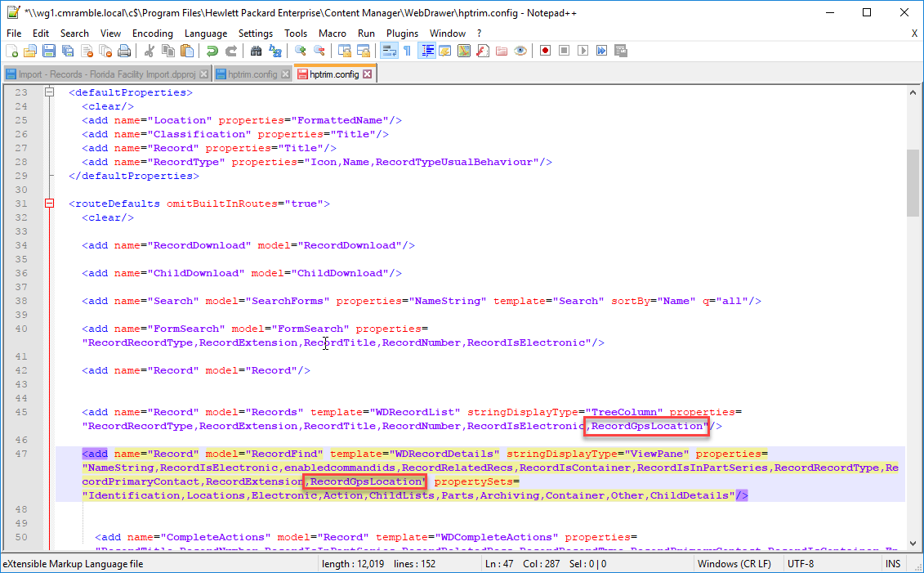Click the Close All documents toolbar icon
The image size is (924, 573).
pos(105,51)
